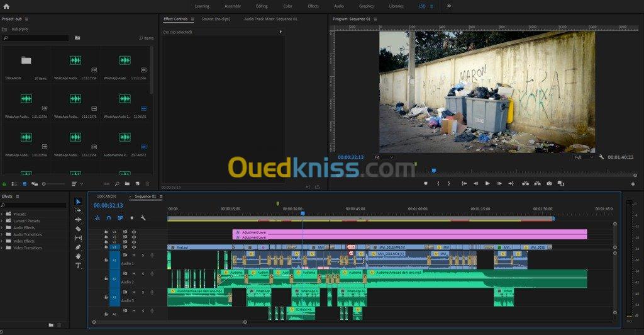The image size is (644, 335).
Task: Open the Project panel sort icons dropdown
Action: click(x=76, y=184)
